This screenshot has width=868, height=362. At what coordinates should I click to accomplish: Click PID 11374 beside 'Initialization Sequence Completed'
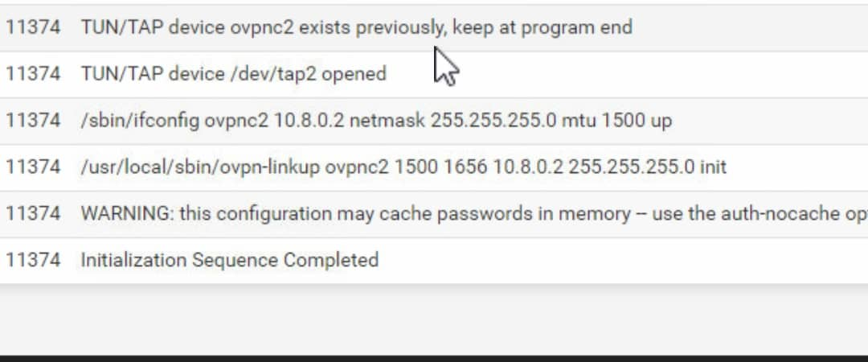click(33, 261)
